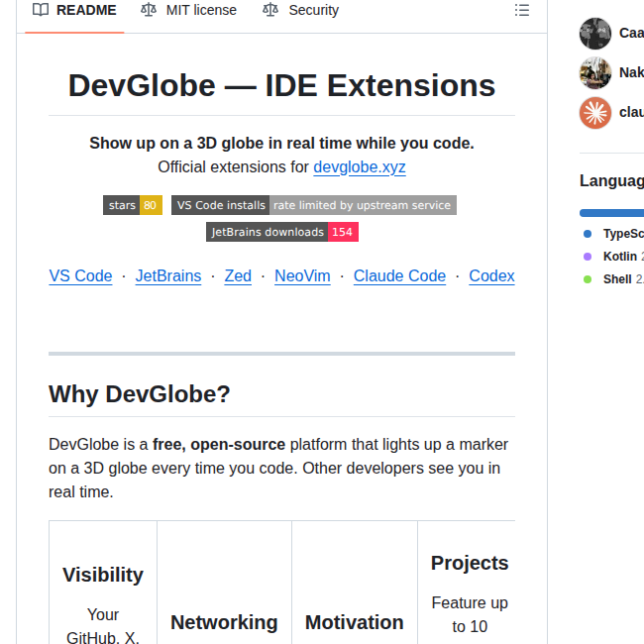Viewport: 644px width, 644px height.
Task: Follow the JetBrains link
Action: [168, 276]
